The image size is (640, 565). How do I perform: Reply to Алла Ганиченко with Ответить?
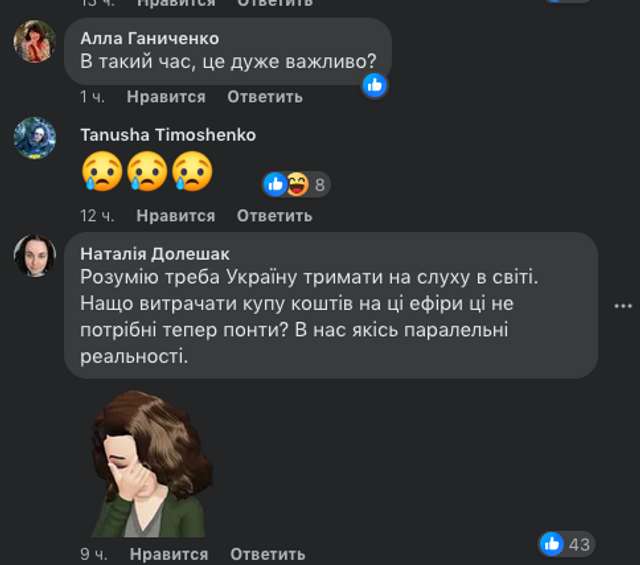(265, 97)
